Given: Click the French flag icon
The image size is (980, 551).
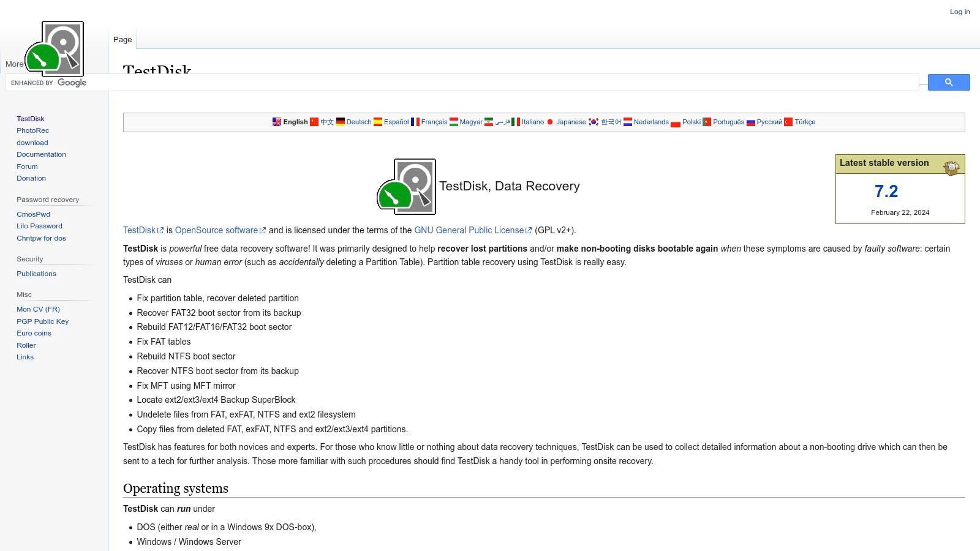Looking at the screenshot, I should [x=415, y=122].
